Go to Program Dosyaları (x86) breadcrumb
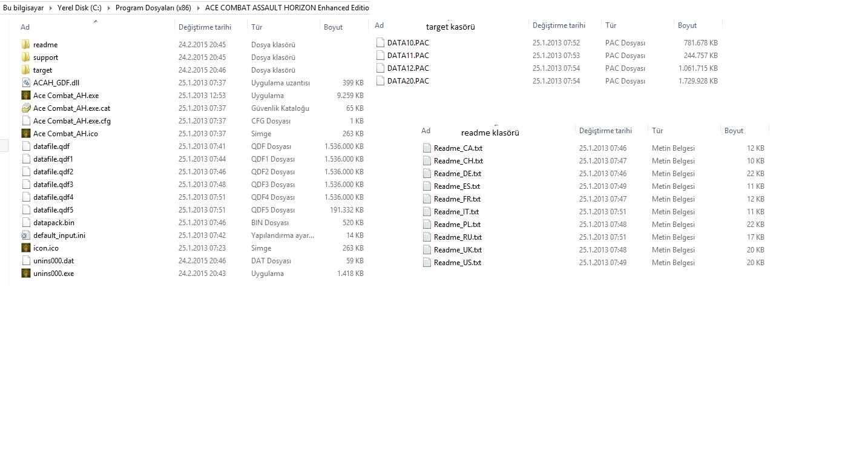The image size is (868, 457). click(x=153, y=8)
